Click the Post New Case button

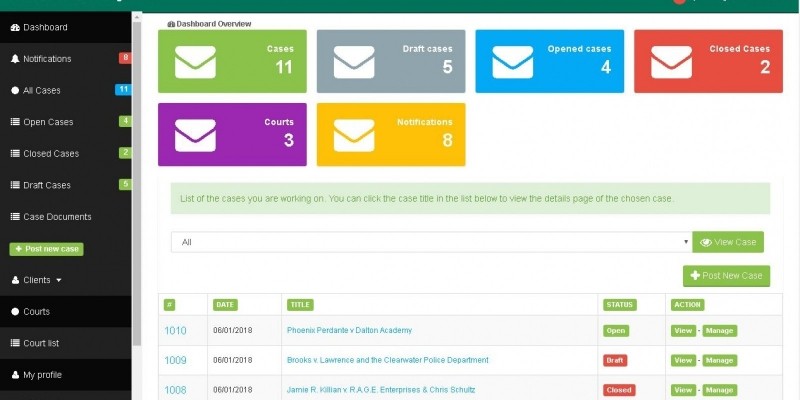point(727,276)
